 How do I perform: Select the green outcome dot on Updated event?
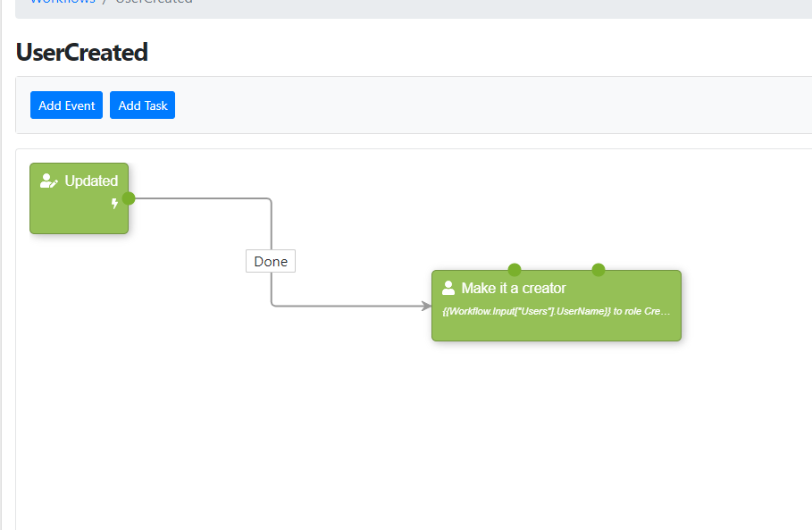click(129, 198)
